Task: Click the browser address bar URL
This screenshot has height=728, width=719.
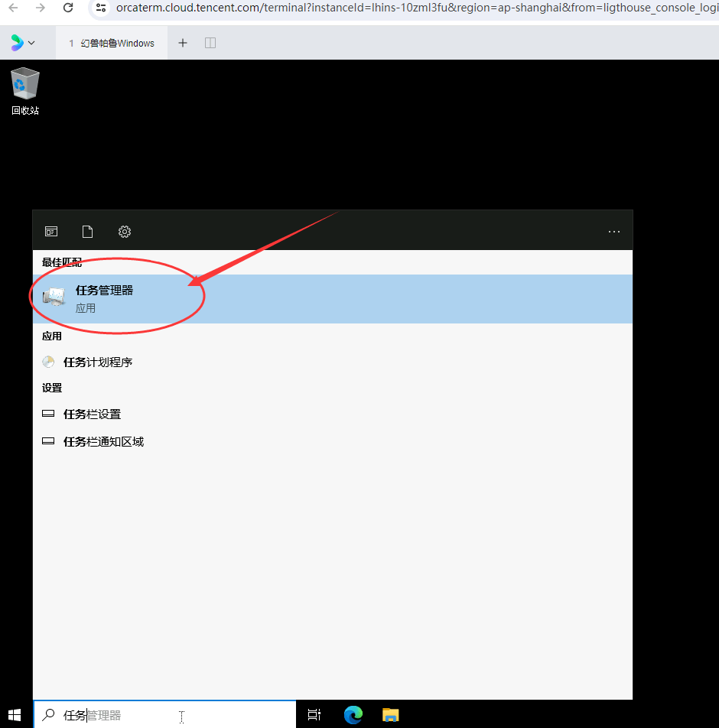Action: coord(417,8)
